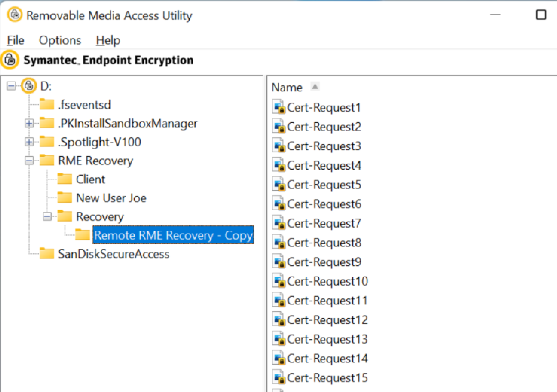Select the .Spotlight-V100 folder name
Screen dimensions: 557x392
click(99, 142)
